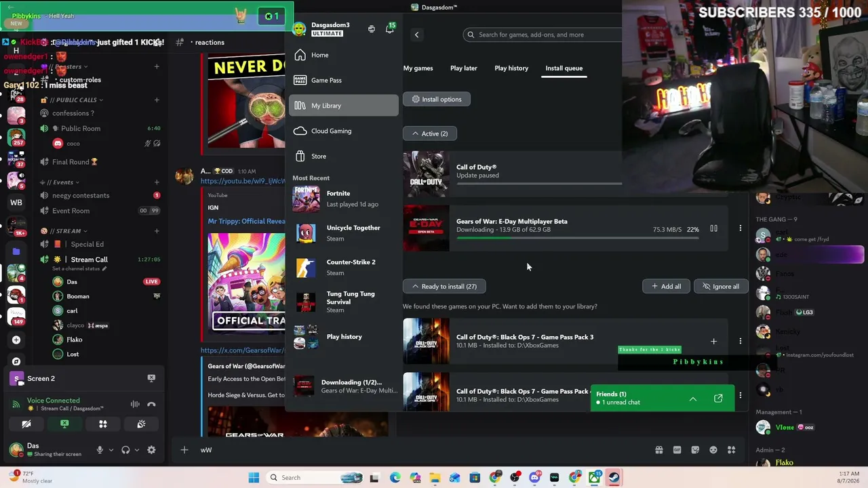The height and width of the screenshot is (488, 868).
Task: Expand the Friends chat panel chevron
Action: [x=693, y=399]
